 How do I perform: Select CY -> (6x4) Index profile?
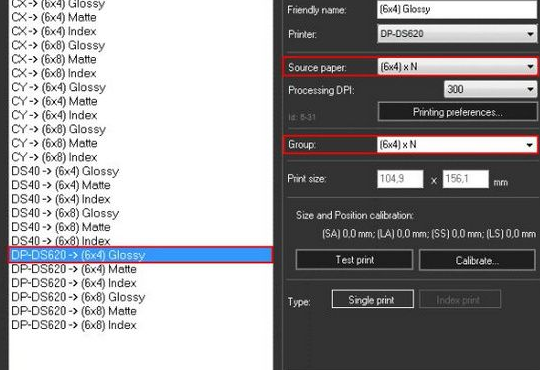(141, 115)
